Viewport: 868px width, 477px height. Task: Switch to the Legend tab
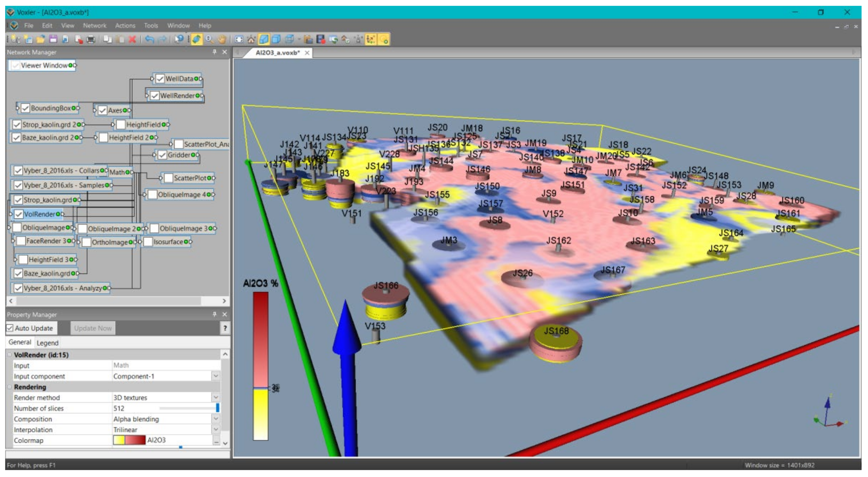pos(47,343)
